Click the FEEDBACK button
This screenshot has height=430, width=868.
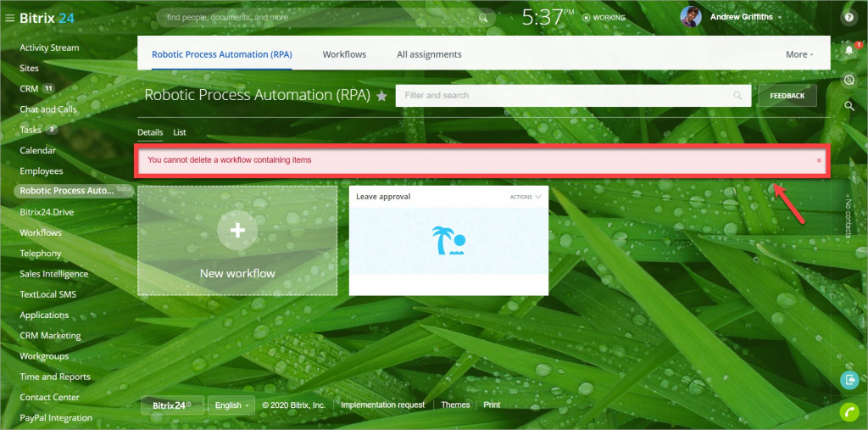787,95
